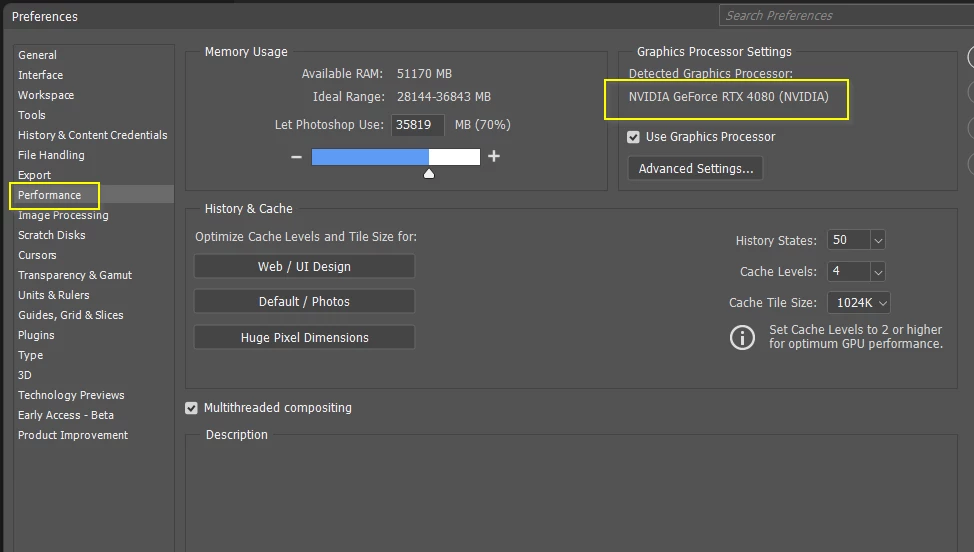Click the Available RAM value 51170 MB
This screenshot has height=552, width=974.
(424, 74)
